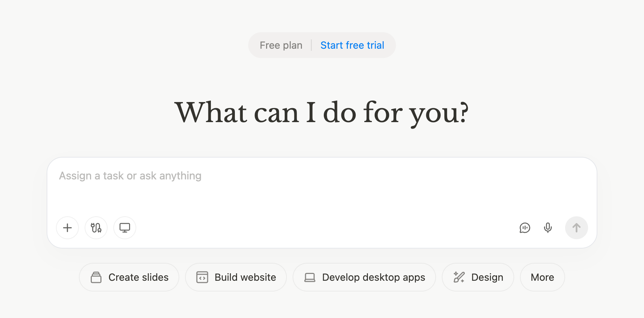Screen dimensions: 644x318
Task: Choose the Design suggestion chip
Action: pos(487,277)
